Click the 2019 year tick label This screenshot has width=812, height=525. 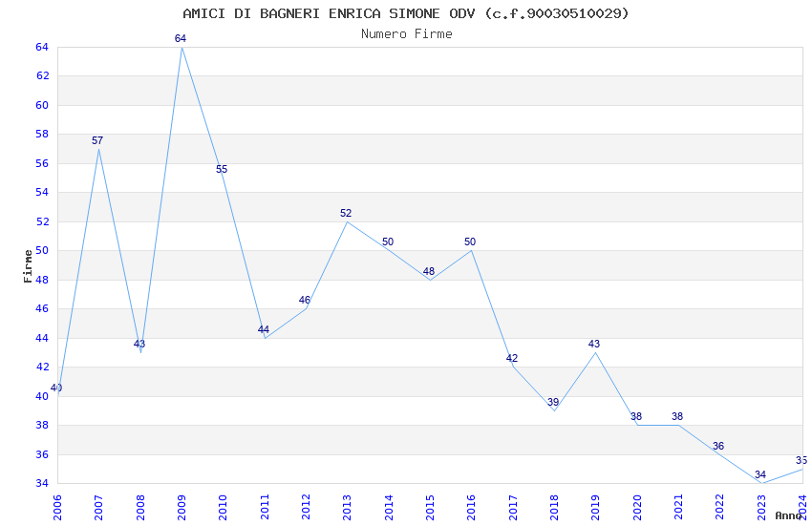[x=595, y=506]
